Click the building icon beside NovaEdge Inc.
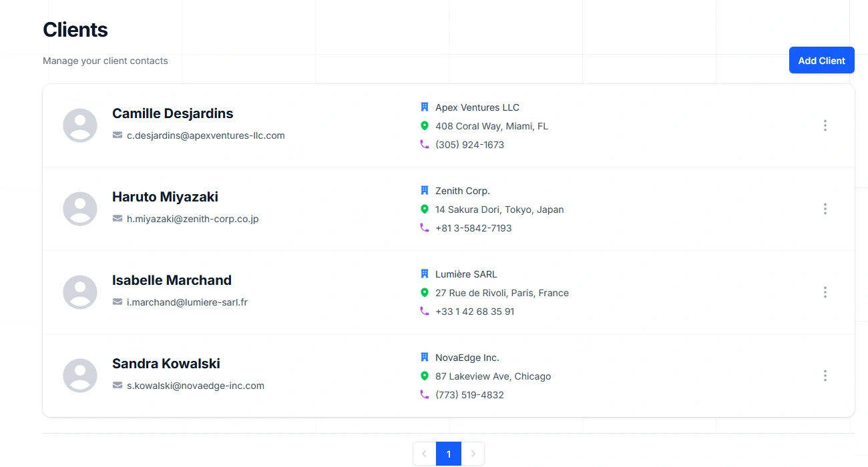868x467 pixels. [x=425, y=357]
